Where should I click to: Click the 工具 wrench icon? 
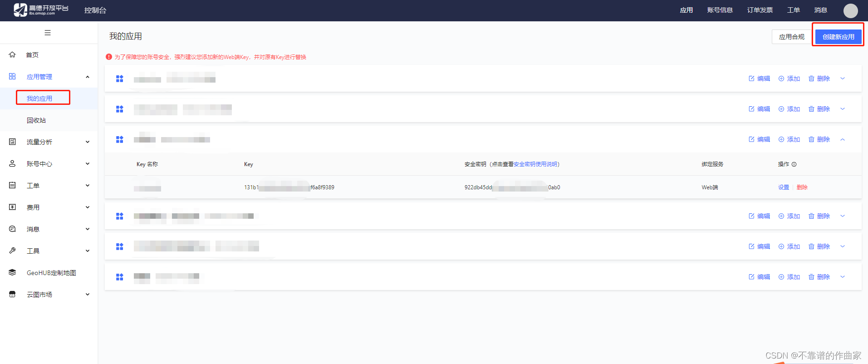click(12, 251)
